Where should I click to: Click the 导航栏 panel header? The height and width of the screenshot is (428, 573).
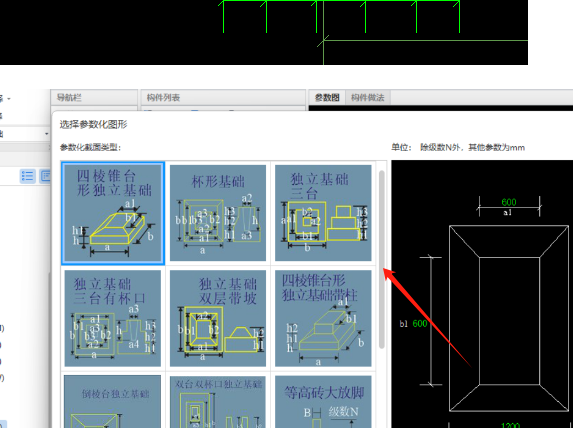(94, 98)
